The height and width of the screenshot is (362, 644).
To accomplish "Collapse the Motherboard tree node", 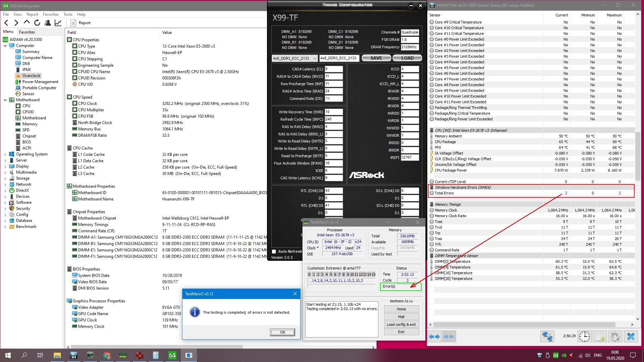I will coord(5,100).
